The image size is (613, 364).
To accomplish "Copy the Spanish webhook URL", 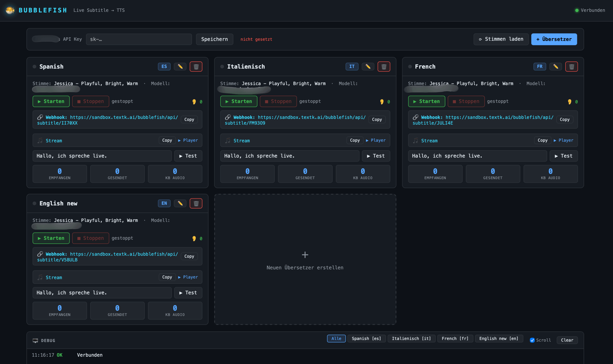I will pyautogui.click(x=189, y=119).
